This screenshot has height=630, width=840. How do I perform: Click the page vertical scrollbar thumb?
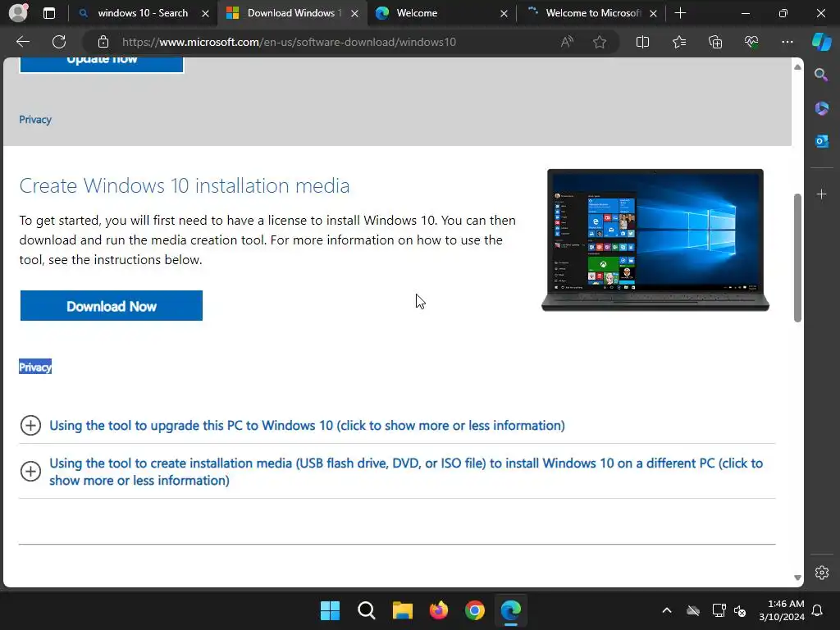click(797, 258)
